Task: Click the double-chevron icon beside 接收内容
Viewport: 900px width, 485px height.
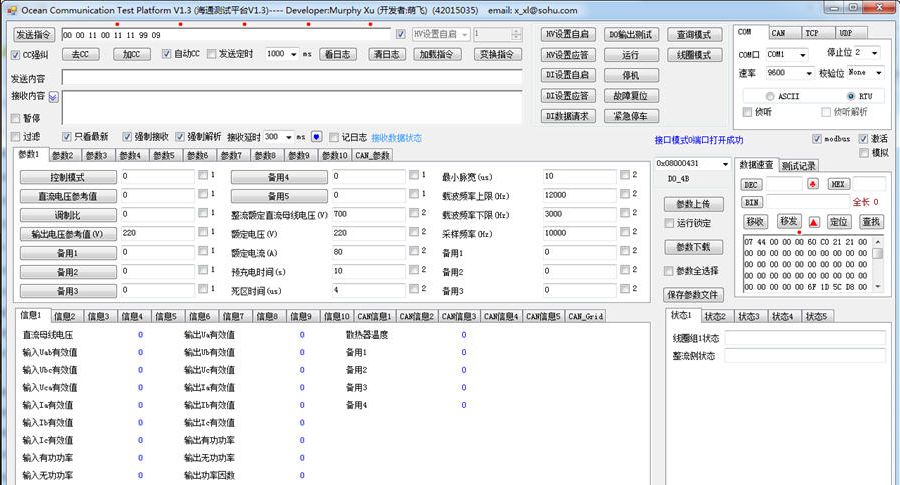Action: click(53, 97)
